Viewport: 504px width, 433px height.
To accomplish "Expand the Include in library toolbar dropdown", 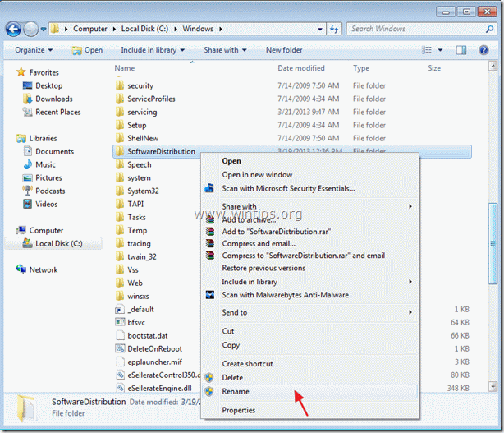I will click(153, 50).
